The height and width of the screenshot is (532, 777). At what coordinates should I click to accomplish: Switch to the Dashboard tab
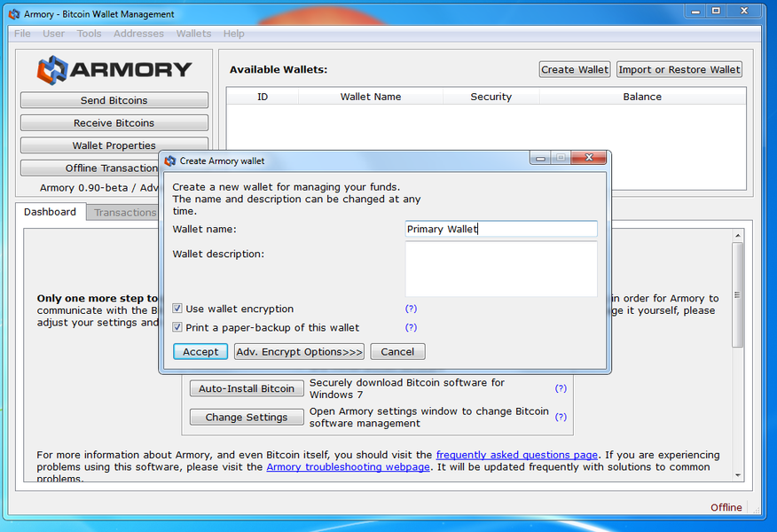point(50,212)
